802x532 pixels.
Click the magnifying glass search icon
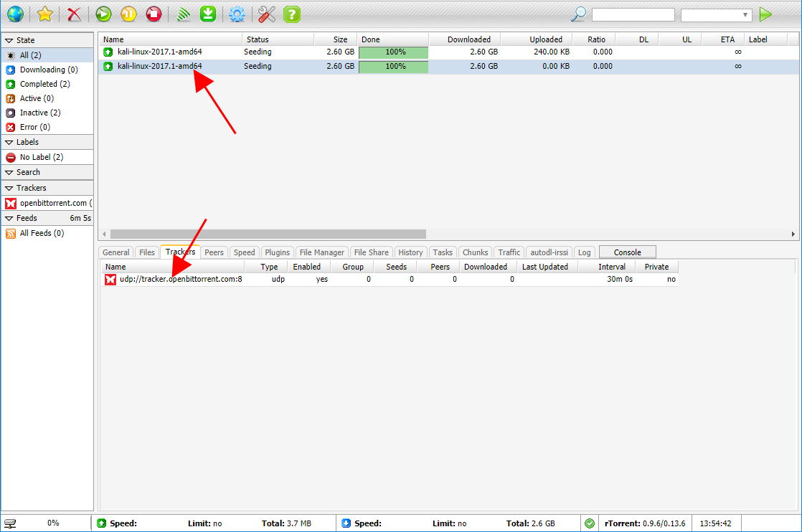point(578,14)
